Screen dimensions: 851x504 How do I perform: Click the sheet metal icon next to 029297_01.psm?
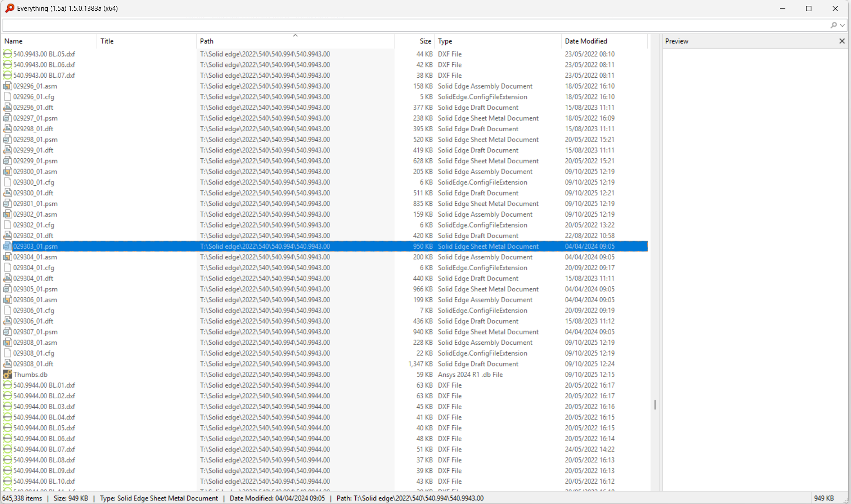[x=7, y=118]
